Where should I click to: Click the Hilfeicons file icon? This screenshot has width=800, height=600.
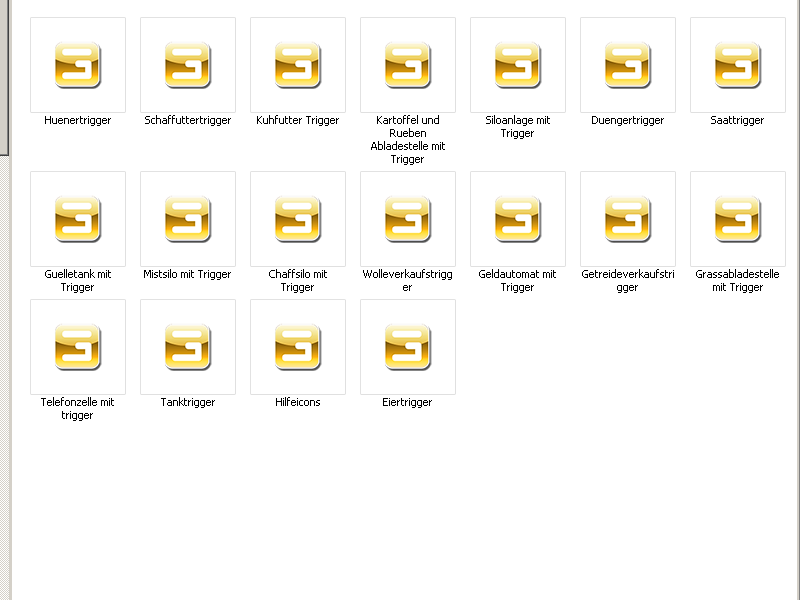coord(298,347)
